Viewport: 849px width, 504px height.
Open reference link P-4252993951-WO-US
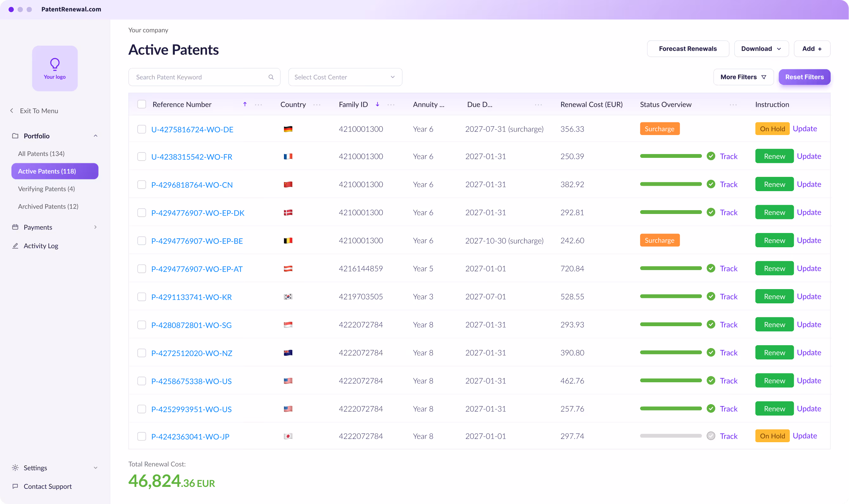(191, 409)
